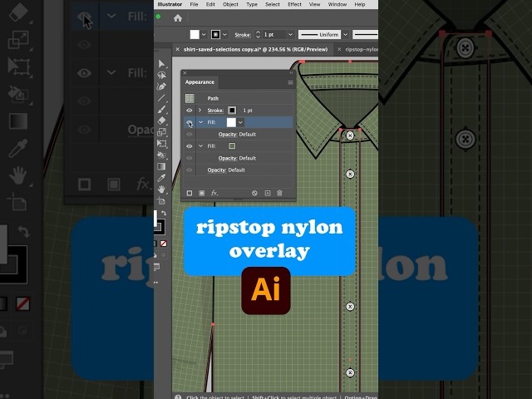Toggle the eye for the bottom Opacity row
This screenshot has width=532, height=399.
190,170
